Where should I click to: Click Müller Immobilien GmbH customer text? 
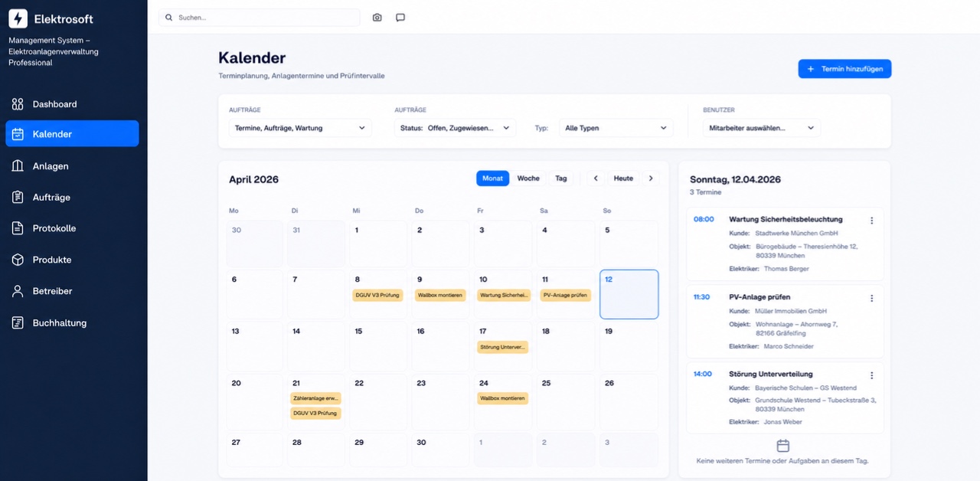[791, 311]
